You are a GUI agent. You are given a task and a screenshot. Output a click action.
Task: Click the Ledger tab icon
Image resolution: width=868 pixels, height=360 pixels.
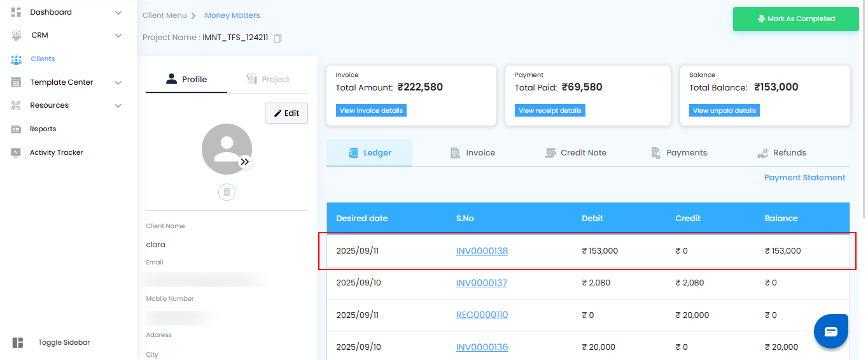[x=353, y=153]
